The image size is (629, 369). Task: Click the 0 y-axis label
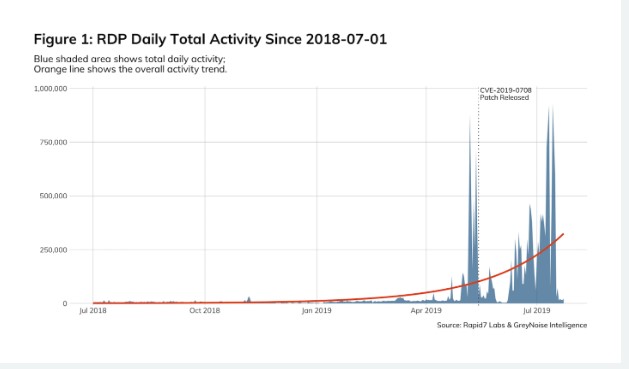tap(65, 304)
